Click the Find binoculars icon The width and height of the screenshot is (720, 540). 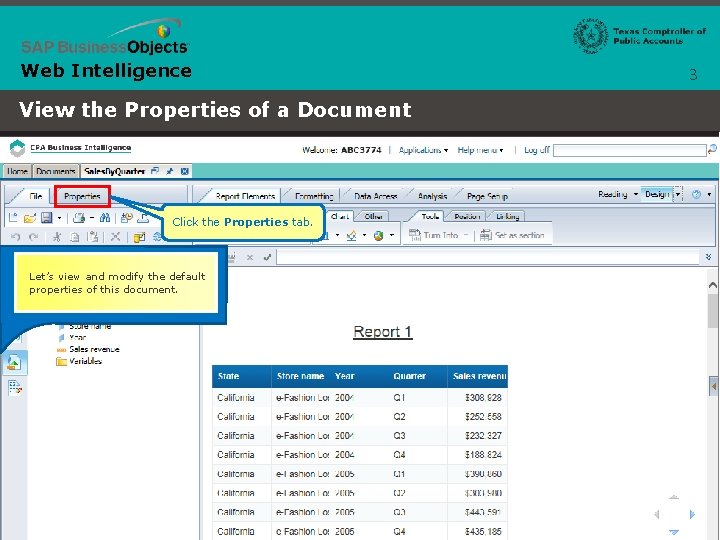click(105, 218)
